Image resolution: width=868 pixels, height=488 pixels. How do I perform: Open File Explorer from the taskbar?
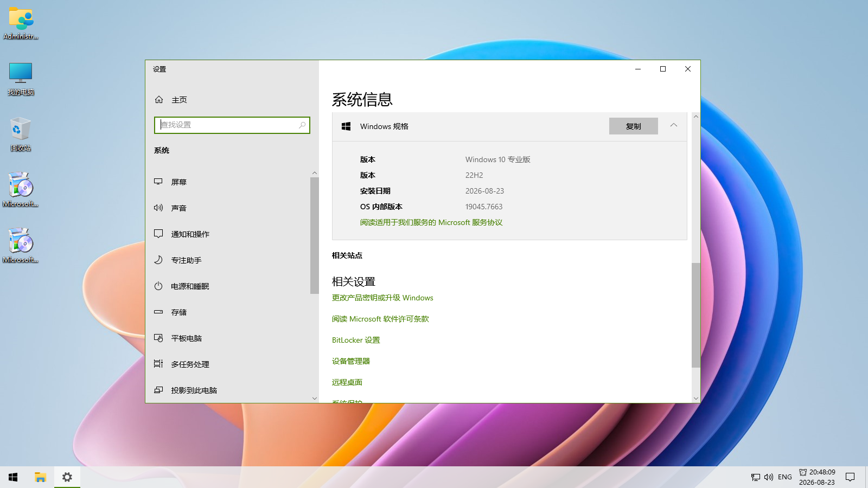pyautogui.click(x=40, y=477)
